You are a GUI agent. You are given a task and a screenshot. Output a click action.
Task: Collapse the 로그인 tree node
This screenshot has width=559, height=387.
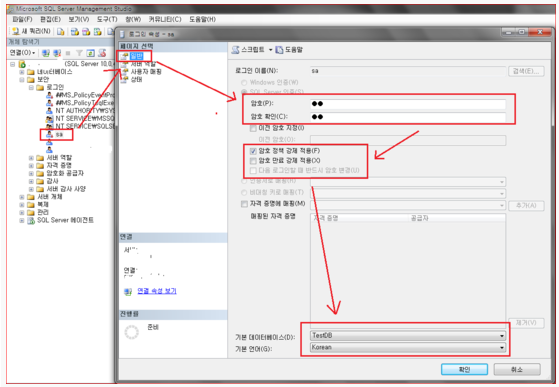31,88
